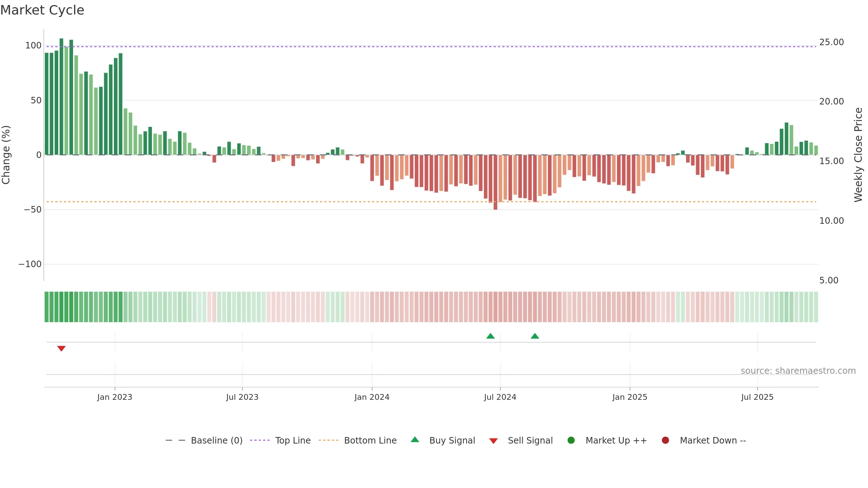The image size is (868, 488).
Task: Click the lowest red bar near −50
Action: (x=495, y=182)
